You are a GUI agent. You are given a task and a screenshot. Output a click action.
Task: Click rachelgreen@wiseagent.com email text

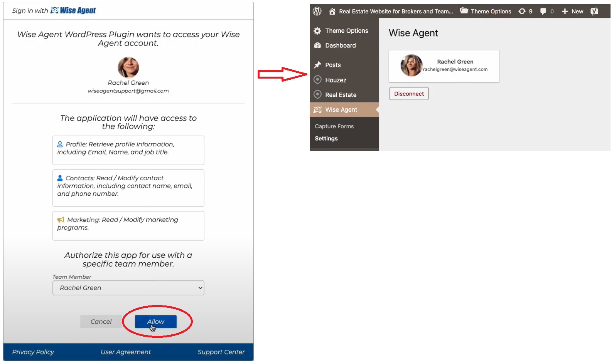click(x=455, y=69)
